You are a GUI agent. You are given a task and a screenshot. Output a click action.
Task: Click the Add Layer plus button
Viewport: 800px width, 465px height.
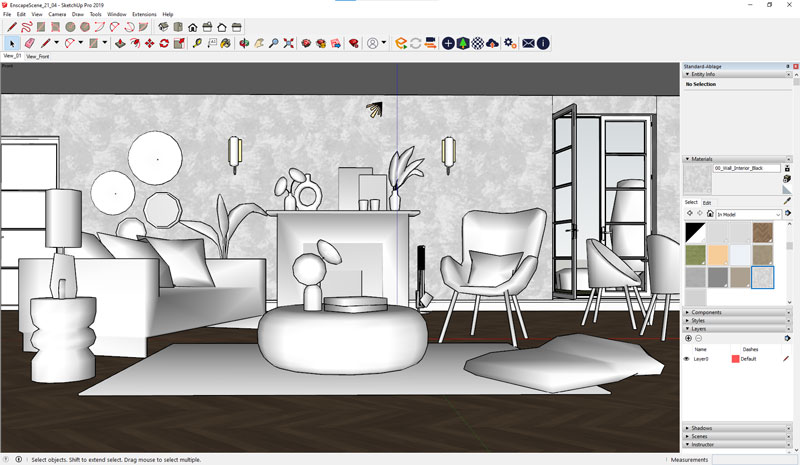688,338
